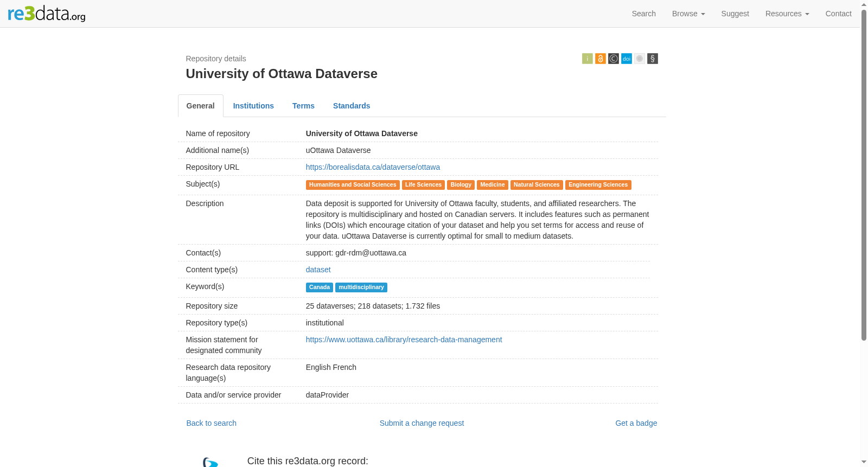Click the greyed-out certificate badge icon
This screenshot has height=467, width=868.
[x=640, y=59]
